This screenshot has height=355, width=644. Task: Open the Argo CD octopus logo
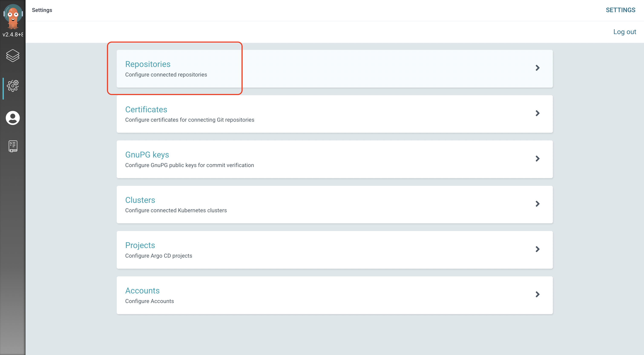click(13, 16)
